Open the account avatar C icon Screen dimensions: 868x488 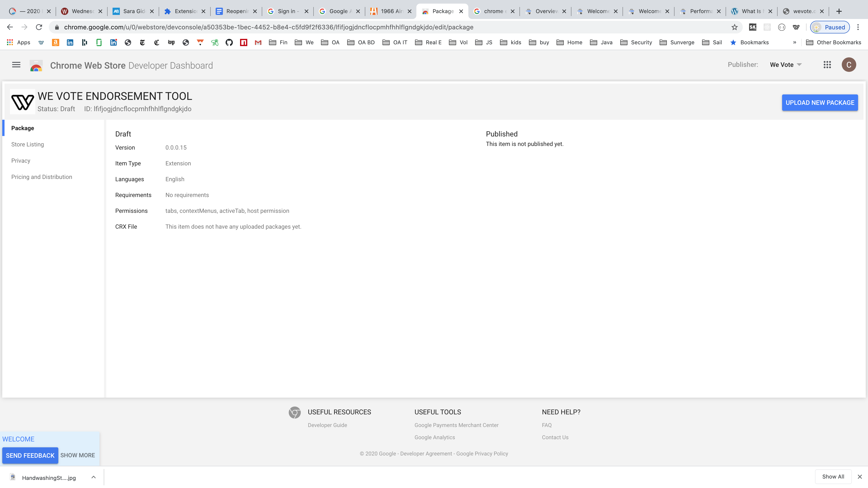[849, 65]
